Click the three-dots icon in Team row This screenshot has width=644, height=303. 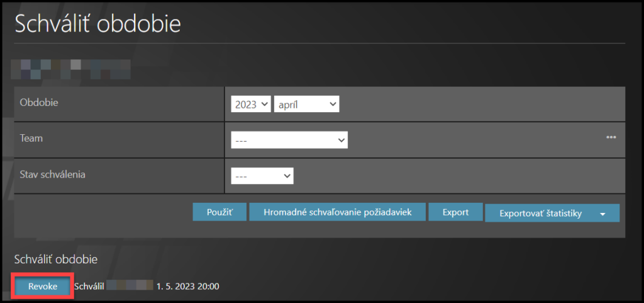[611, 137]
